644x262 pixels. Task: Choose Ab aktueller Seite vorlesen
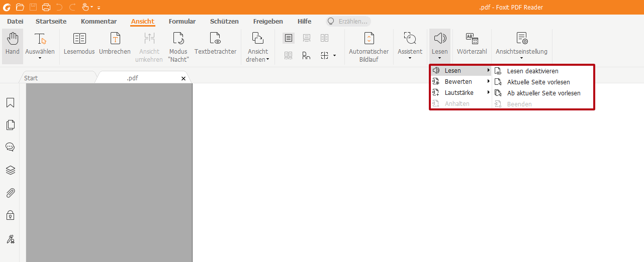point(542,93)
